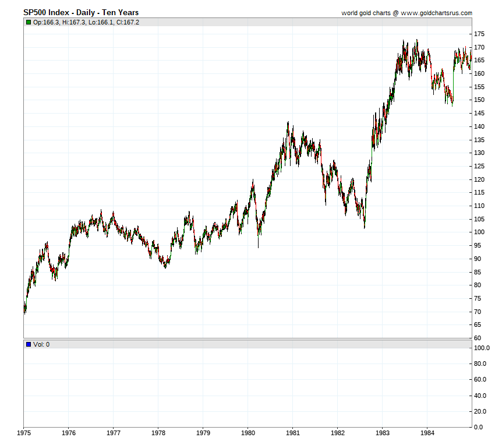Viewport: 495px width, 448px height.
Task: Click the 1982 x-axis label
Action: pos(337,433)
